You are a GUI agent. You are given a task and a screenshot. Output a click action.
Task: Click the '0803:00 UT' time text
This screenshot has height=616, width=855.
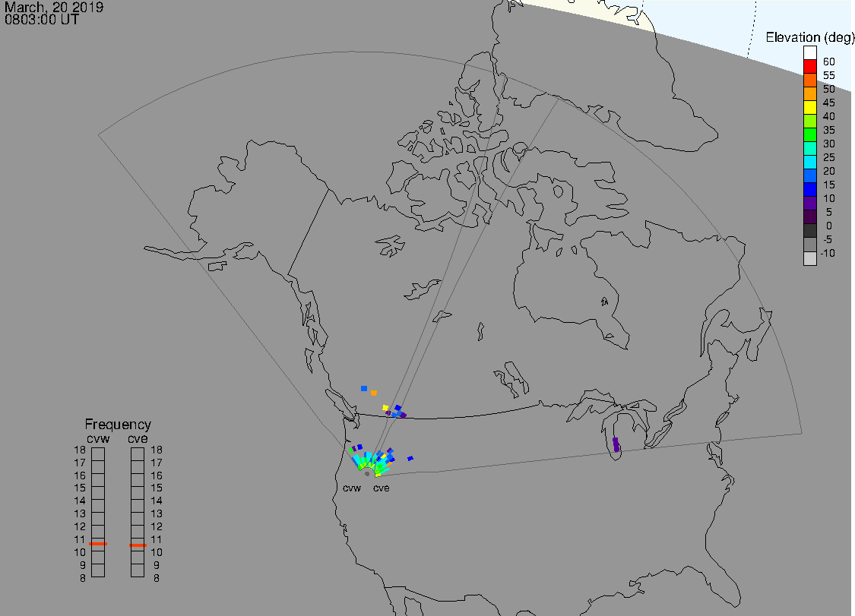pyautogui.click(x=42, y=20)
